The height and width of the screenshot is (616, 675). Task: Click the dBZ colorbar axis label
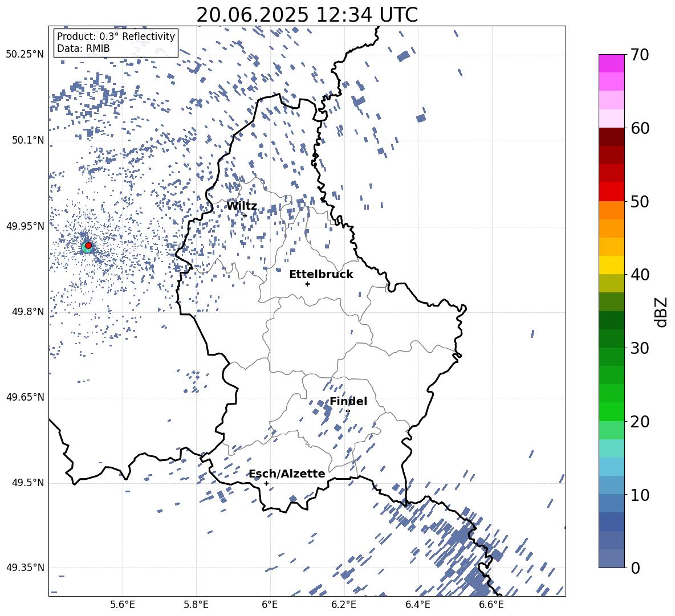pyautogui.click(x=662, y=312)
